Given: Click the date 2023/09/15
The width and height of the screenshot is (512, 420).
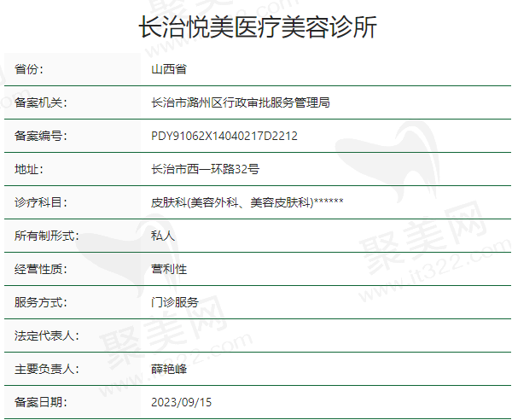Looking at the screenshot, I should (x=181, y=402).
